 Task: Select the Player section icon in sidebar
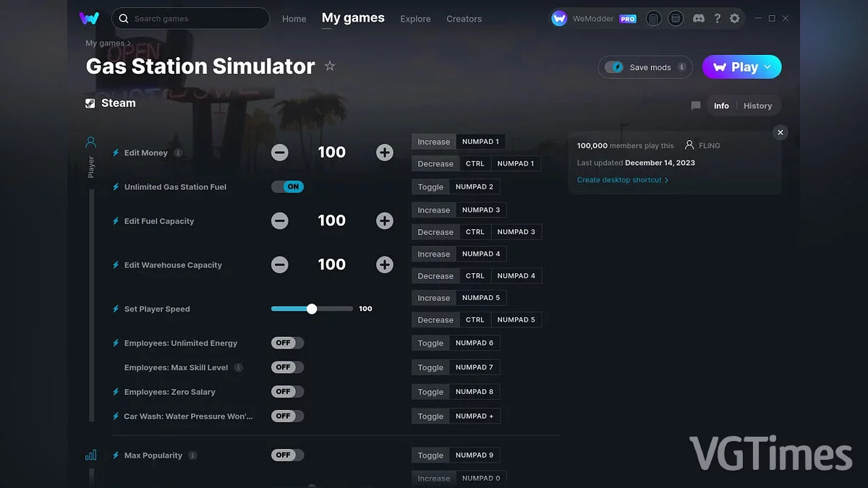click(90, 142)
